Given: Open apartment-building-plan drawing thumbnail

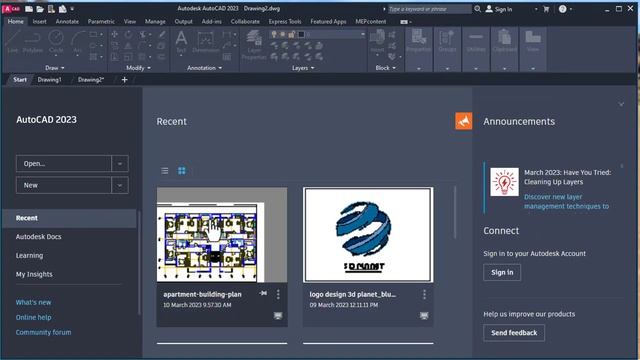Looking at the screenshot, I should [x=222, y=235].
